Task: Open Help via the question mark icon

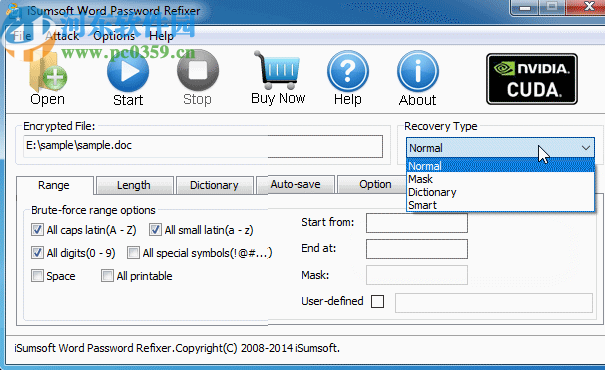Action: tap(348, 79)
